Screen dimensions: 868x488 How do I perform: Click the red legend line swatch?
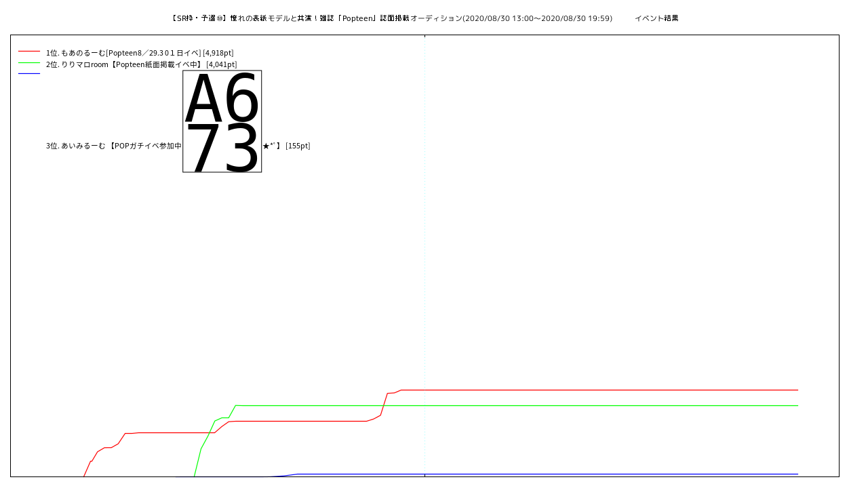click(x=29, y=51)
